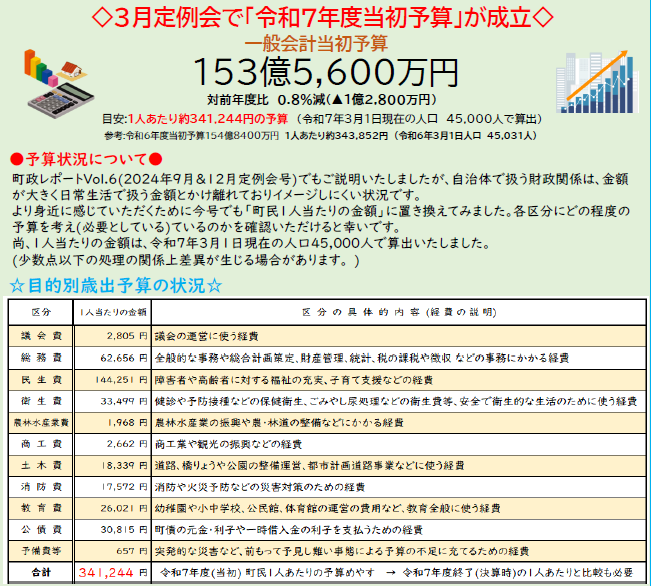Viewport: 651px width, 586px height.
Task: Select the 民生費 row label
Action: pos(38,380)
